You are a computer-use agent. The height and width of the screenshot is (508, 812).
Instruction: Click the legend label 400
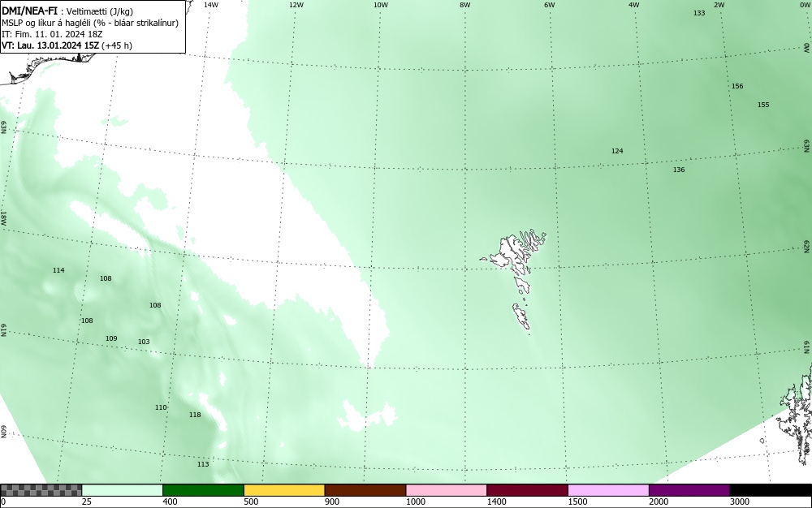[x=170, y=502]
